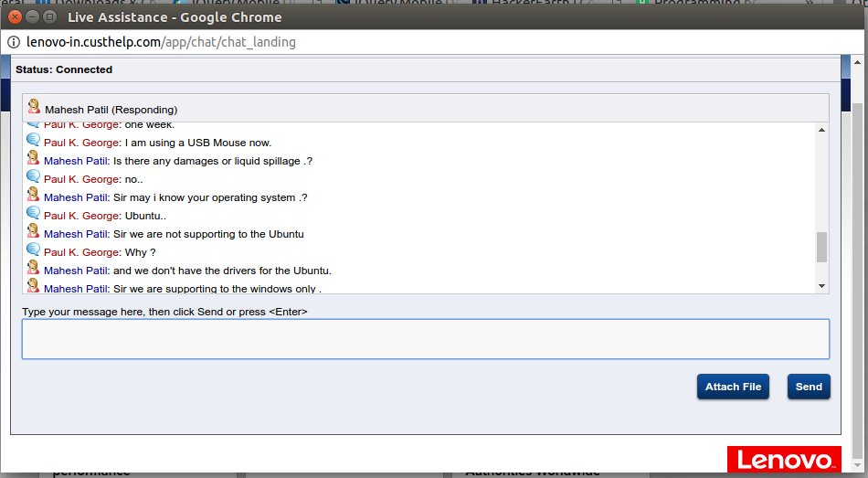Click agent icon beside 'Is there any damages' message

(33, 158)
